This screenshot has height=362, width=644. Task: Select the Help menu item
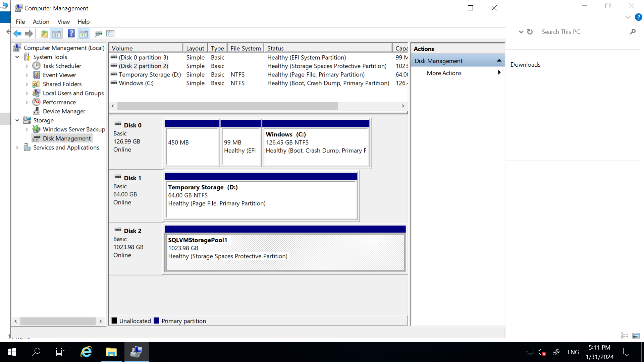pyautogui.click(x=84, y=22)
